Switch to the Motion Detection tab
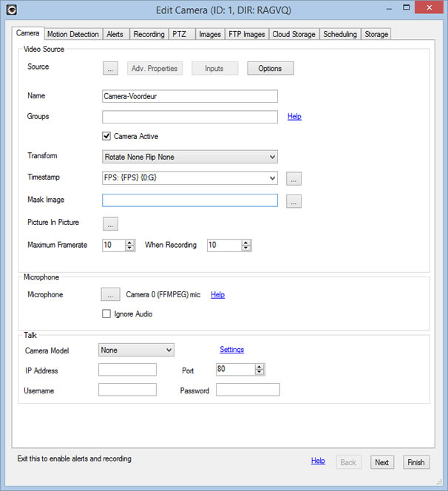This screenshot has width=448, height=491. (73, 34)
